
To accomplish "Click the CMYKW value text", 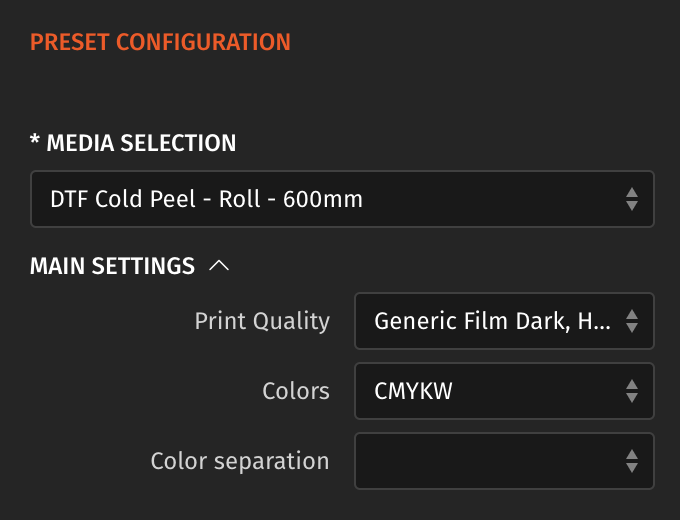I will [x=413, y=391].
